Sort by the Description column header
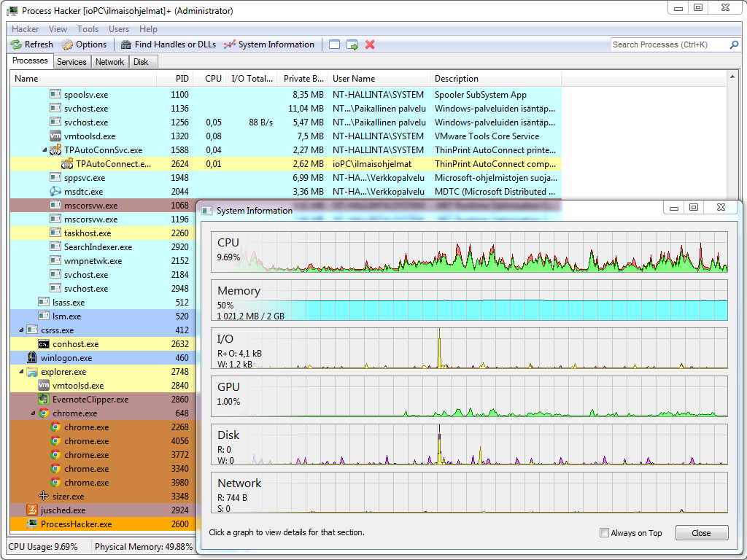 coord(496,79)
